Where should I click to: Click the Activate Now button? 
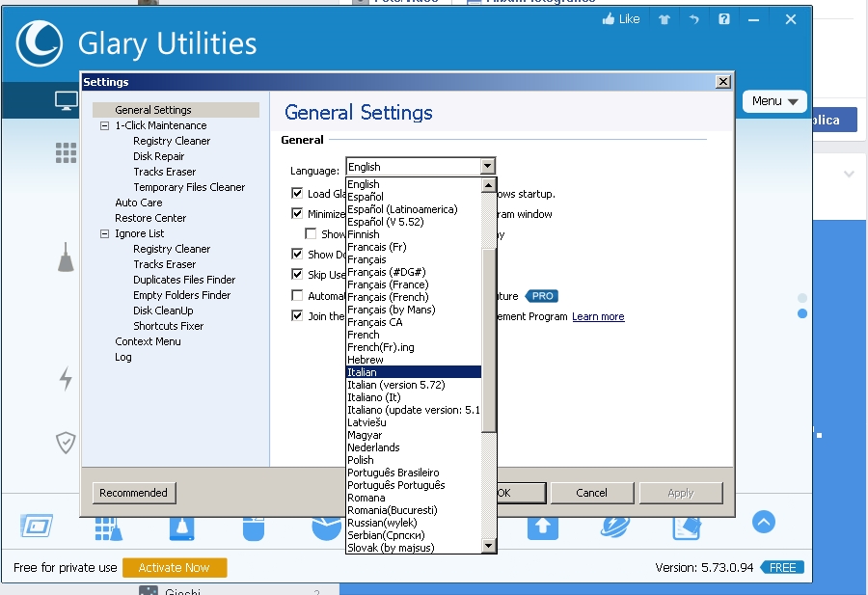point(175,567)
